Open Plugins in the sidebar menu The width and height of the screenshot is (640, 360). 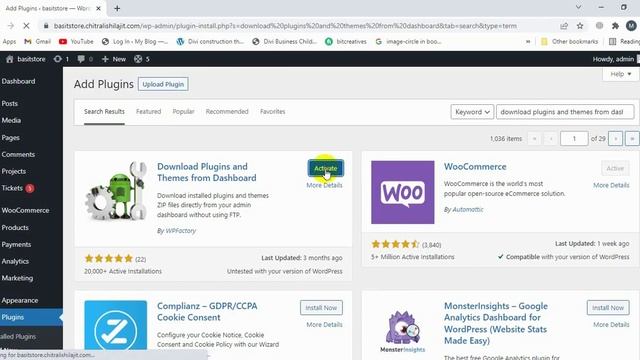(x=31, y=317)
